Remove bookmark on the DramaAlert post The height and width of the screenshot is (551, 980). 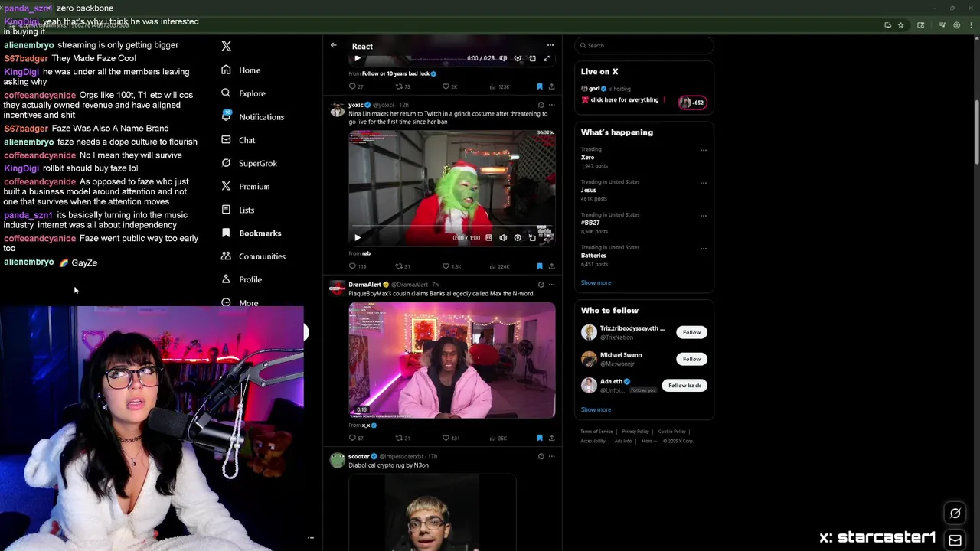(540, 439)
